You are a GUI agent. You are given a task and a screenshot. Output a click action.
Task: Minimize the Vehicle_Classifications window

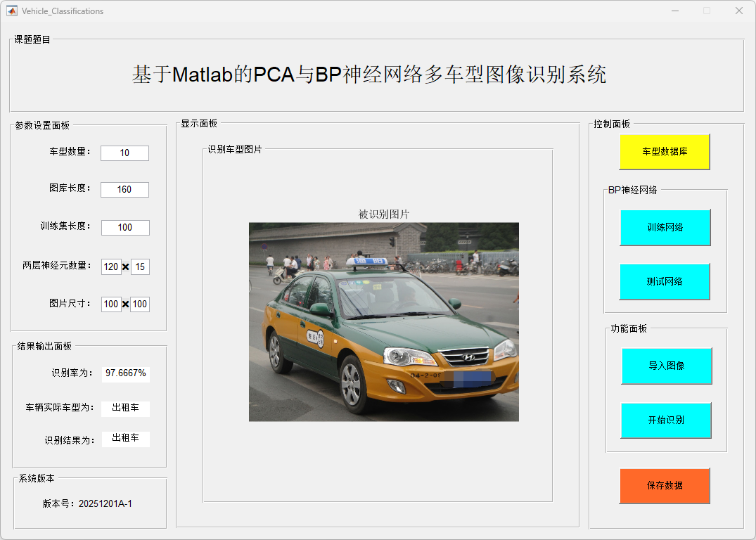click(x=675, y=11)
